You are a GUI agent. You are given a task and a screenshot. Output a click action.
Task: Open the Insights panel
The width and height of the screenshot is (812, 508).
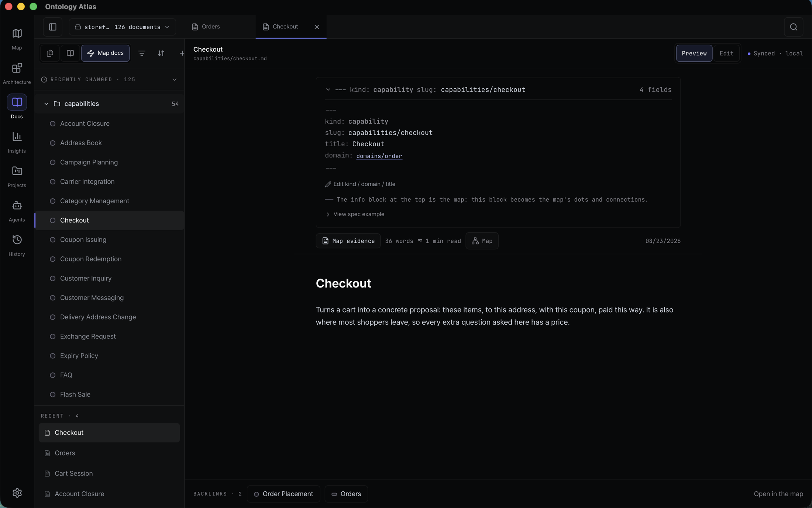coord(17,142)
